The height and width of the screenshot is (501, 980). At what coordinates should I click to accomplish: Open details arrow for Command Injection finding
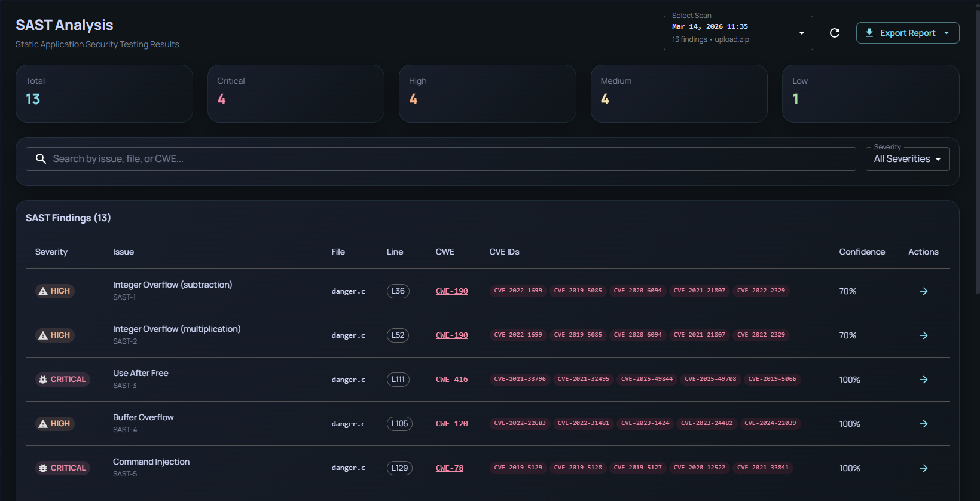coord(923,468)
